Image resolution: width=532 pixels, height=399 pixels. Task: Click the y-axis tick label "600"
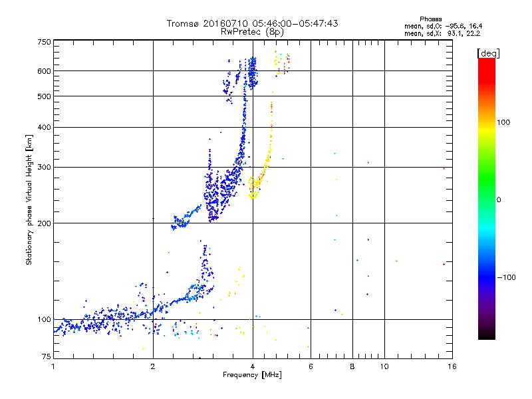tap(44, 71)
